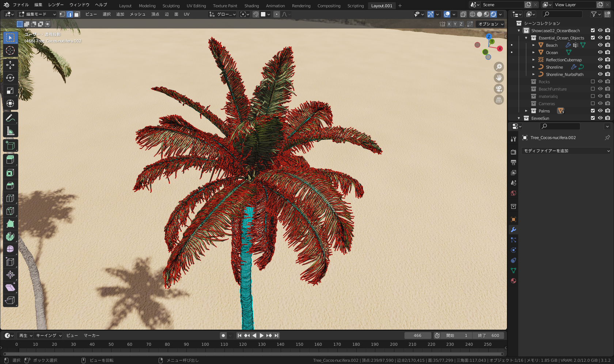Click the outliner search field

[x=563, y=14]
